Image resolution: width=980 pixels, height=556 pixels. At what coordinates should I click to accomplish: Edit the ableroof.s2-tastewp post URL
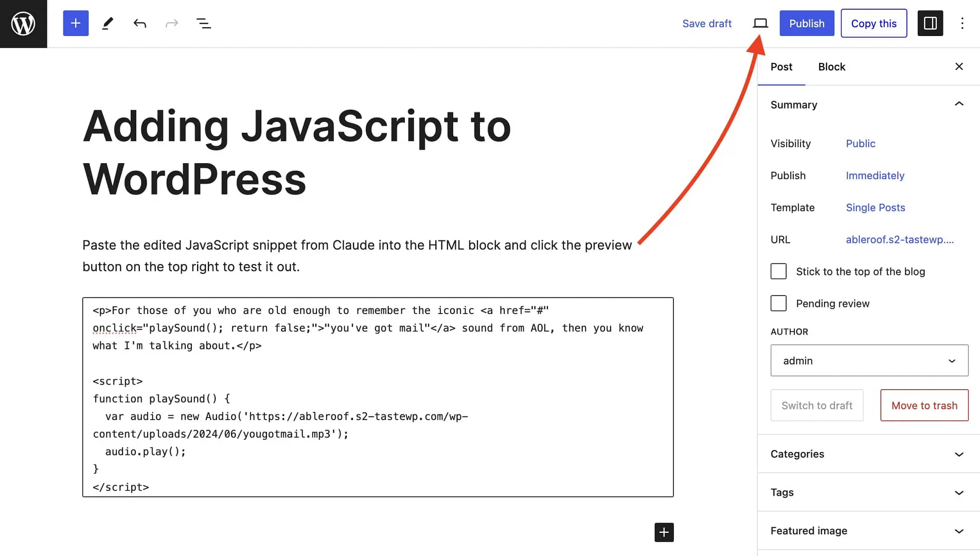[x=899, y=239]
